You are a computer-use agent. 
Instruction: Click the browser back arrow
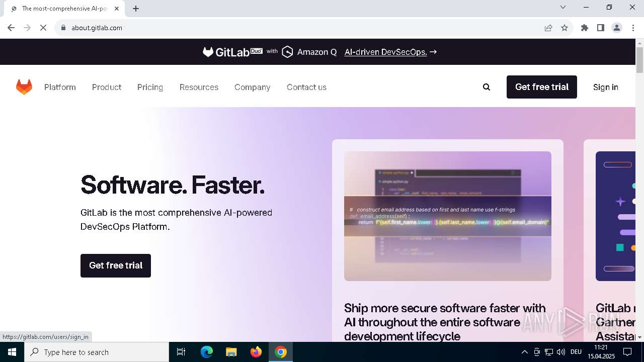coord(11,28)
